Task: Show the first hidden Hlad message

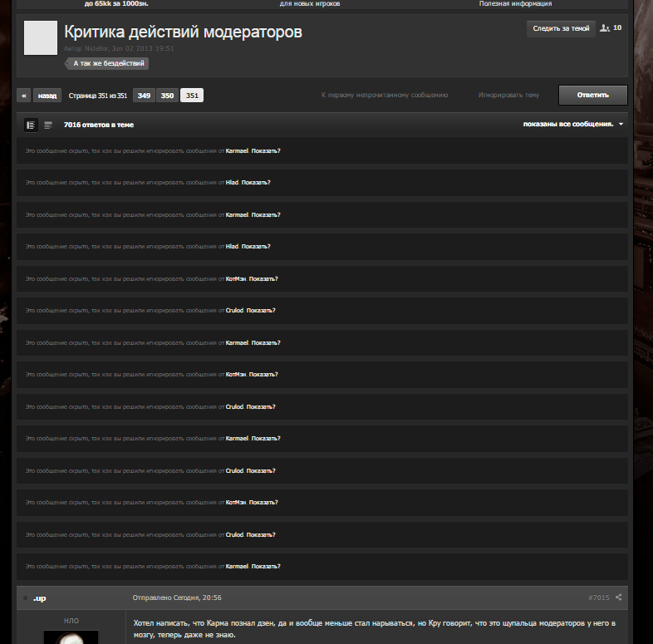Action: pyautogui.click(x=256, y=183)
